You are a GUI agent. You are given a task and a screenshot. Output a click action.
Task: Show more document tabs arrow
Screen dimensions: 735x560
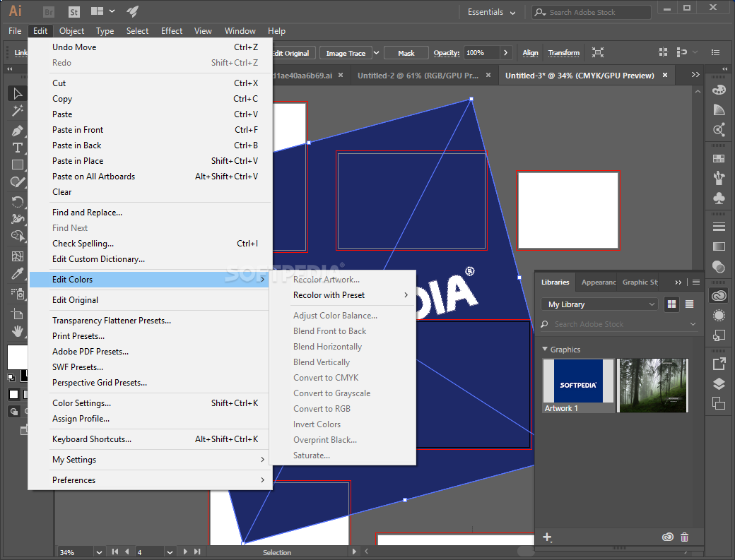pyautogui.click(x=695, y=75)
